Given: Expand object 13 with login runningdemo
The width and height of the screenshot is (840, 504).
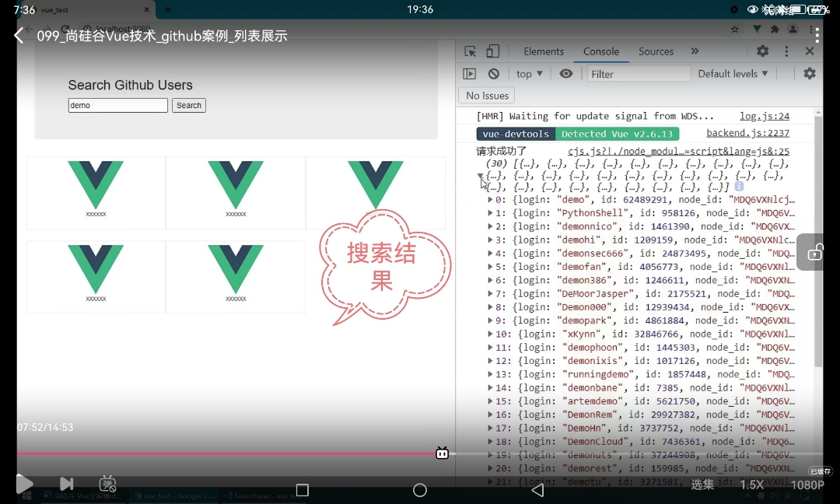Looking at the screenshot, I should click(x=490, y=374).
